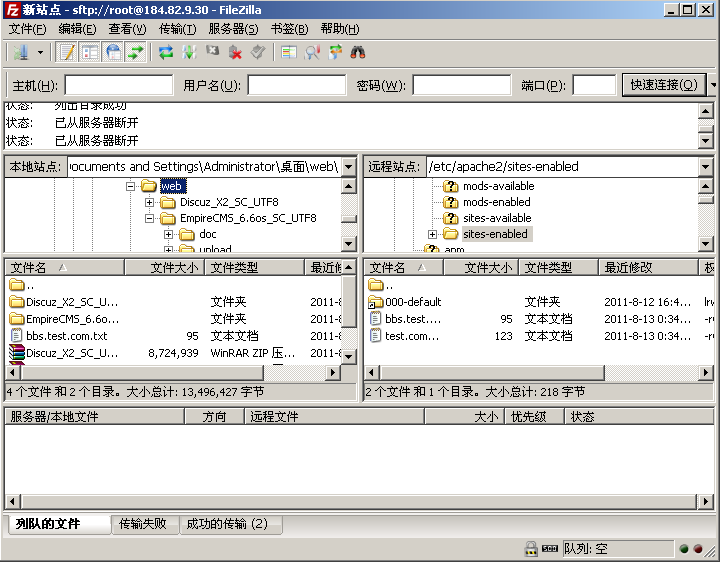Select the Discuz_X2_SC_U... ZIP archive icon

click(17, 353)
